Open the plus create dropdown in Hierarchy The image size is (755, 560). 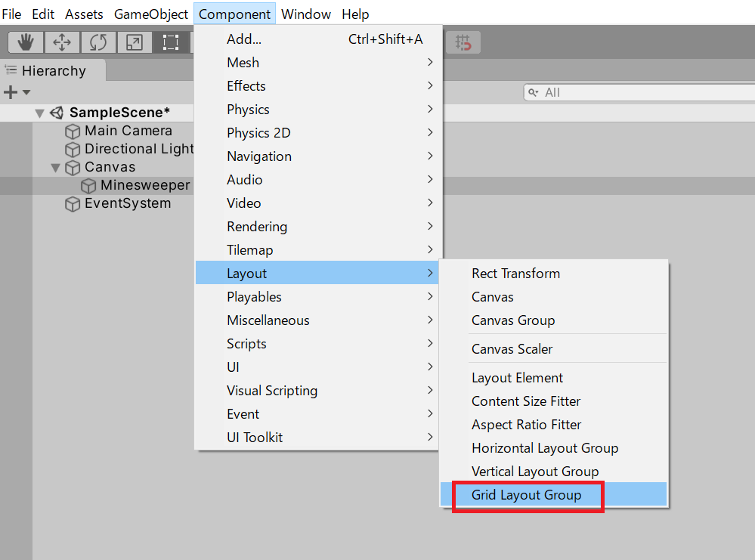17,92
